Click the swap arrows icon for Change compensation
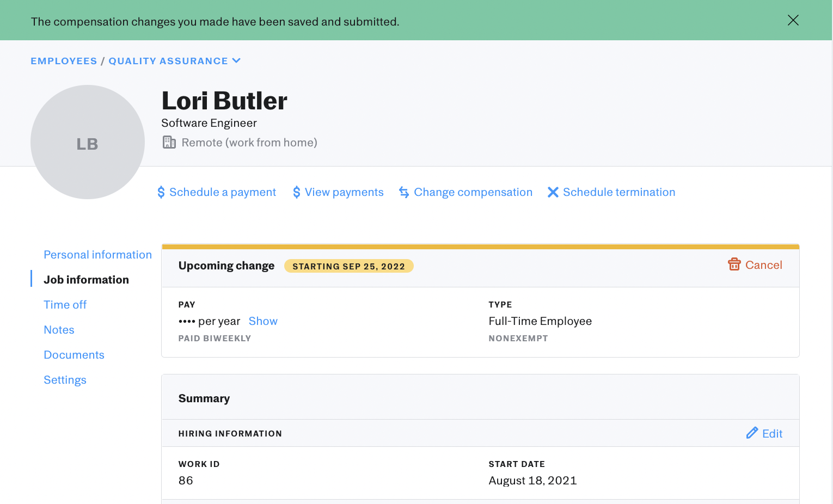Image resolution: width=833 pixels, height=504 pixels. pos(404,192)
